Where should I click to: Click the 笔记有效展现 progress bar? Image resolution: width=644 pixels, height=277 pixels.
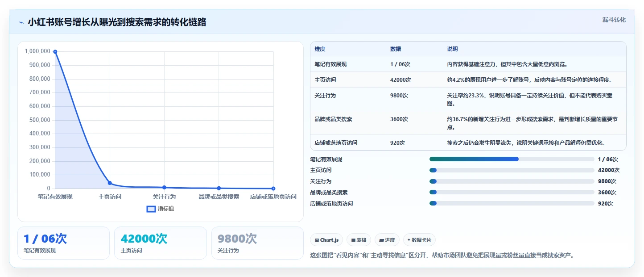tap(512, 159)
